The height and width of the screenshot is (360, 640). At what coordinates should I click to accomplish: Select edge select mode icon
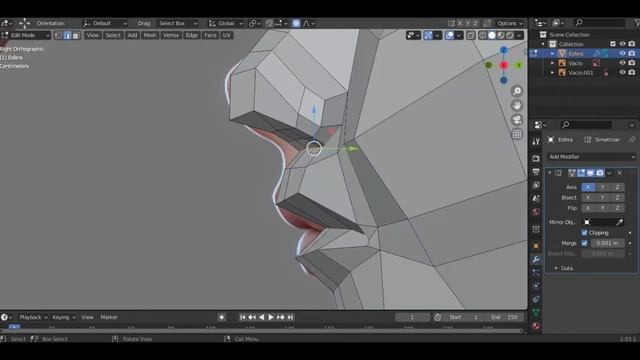pos(67,36)
